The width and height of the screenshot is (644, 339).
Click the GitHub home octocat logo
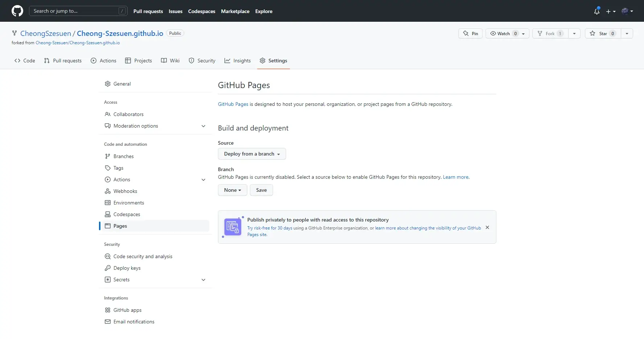click(17, 11)
